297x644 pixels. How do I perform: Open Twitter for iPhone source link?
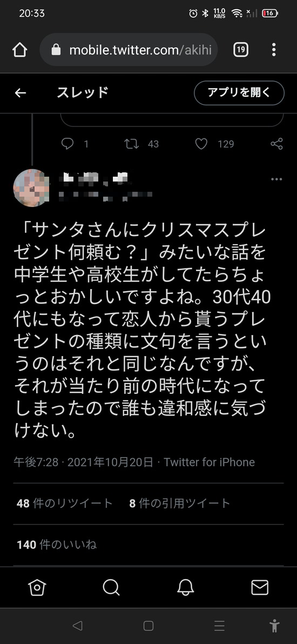coord(209,462)
